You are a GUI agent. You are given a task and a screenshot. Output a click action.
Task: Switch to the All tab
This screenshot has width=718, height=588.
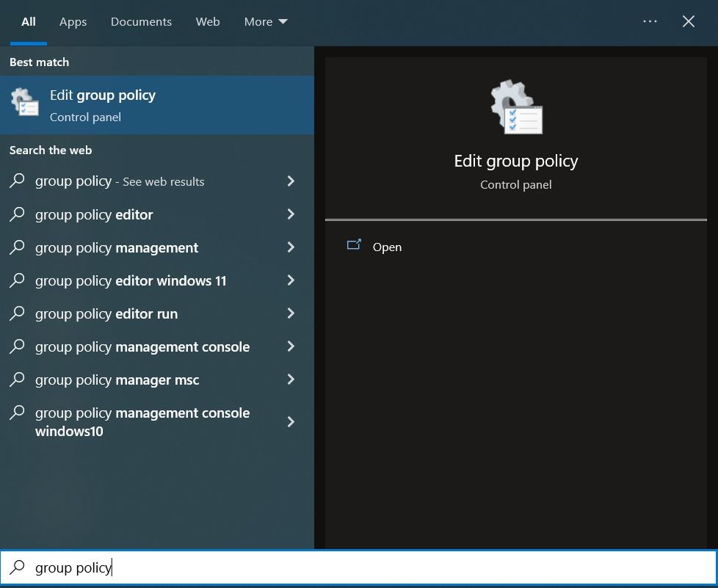click(29, 21)
